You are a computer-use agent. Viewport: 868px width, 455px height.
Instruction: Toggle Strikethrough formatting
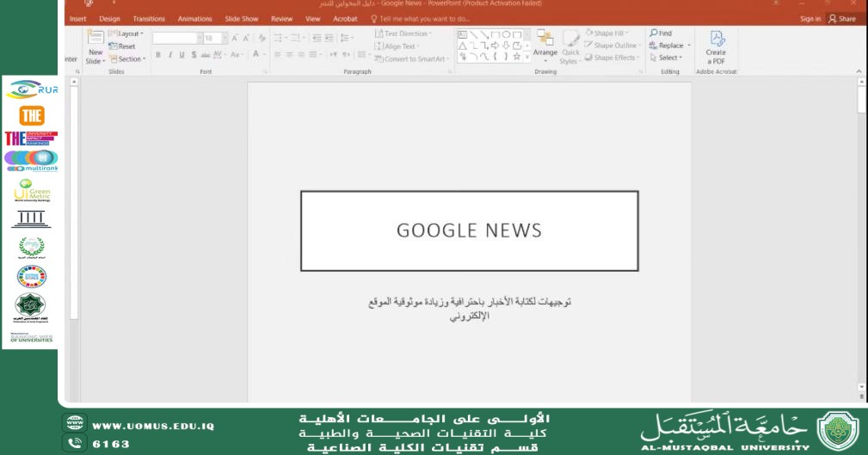click(206, 55)
